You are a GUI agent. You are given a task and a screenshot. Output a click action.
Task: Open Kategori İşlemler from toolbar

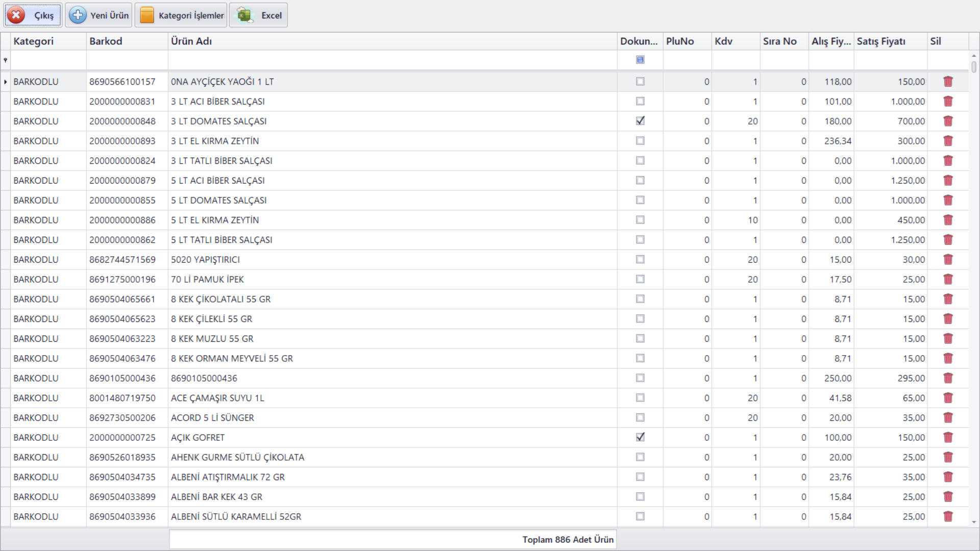182,15
